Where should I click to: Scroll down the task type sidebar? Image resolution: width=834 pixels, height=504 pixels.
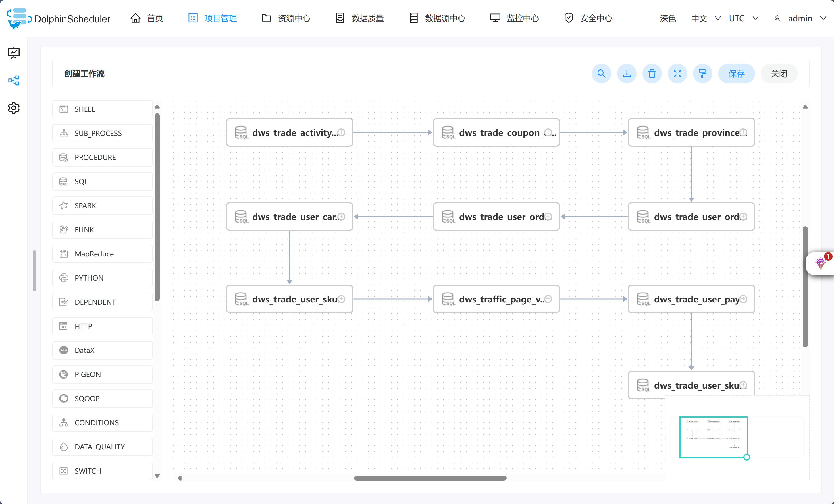pos(157,475)
